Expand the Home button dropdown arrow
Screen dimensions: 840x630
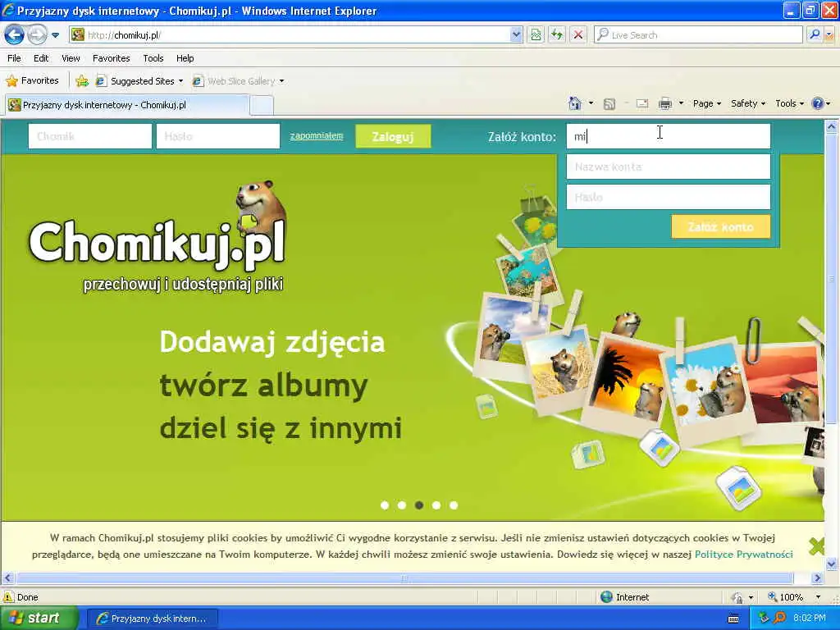(x=591, y=103)
